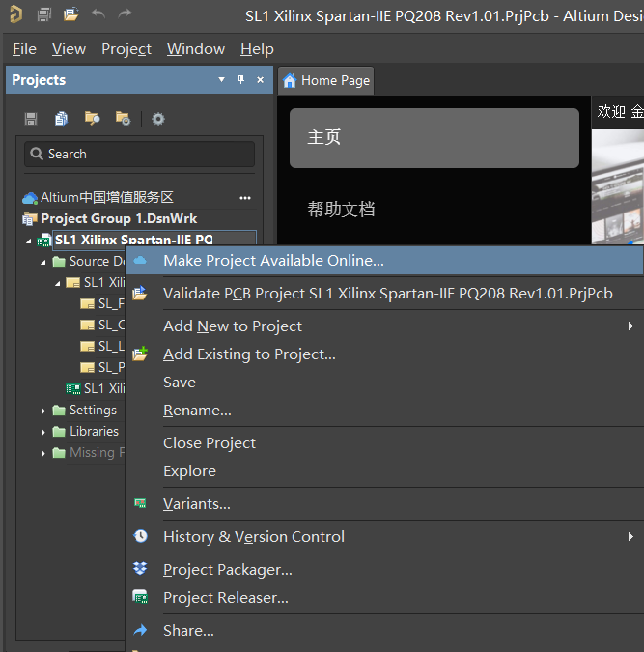Click the Validate PCB Project icon

[x=140, y=293]
